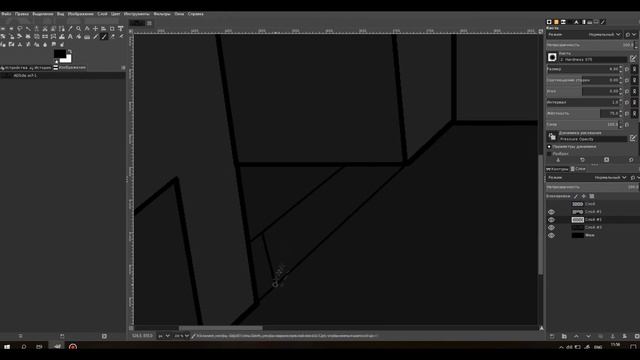Screen dimensions: 640x360
Task: Delete the selected layer
Action: pyautogui.click(x=637, y=336)
